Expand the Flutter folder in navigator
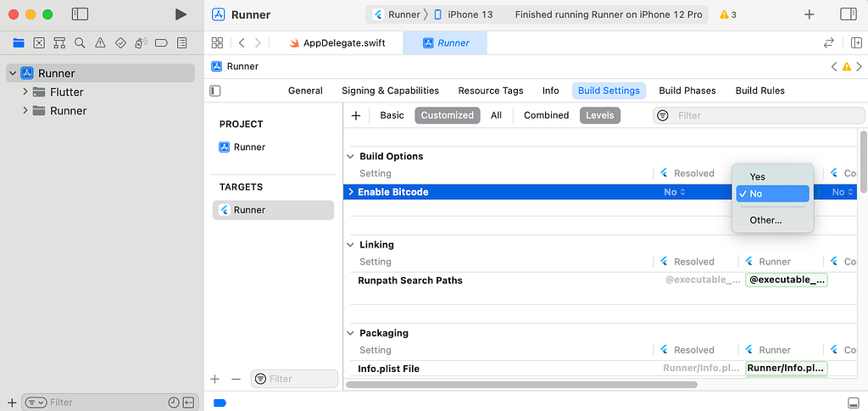This screenshot has width=868, height=411. [x=25, y=92]
